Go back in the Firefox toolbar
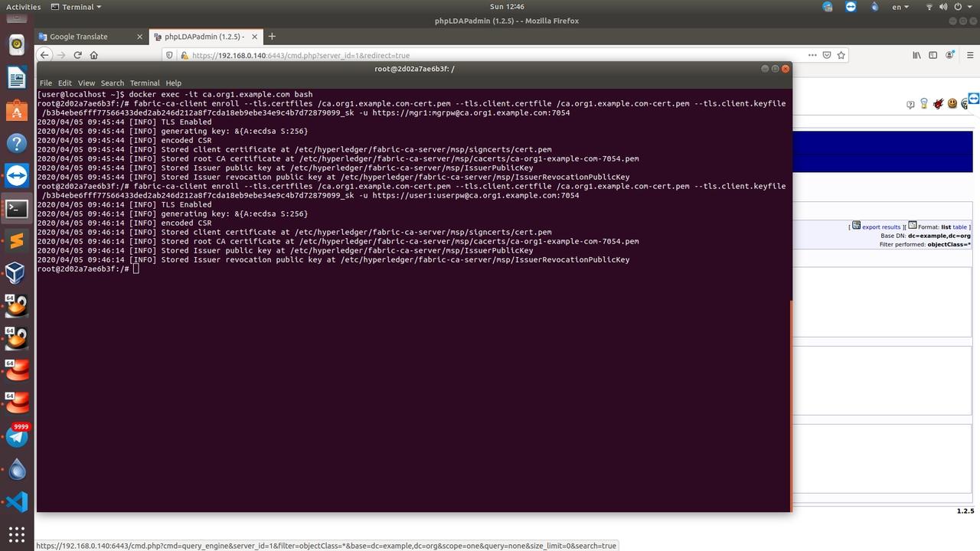980x551 pixels. pyautogui.click(x=44, y=55)
